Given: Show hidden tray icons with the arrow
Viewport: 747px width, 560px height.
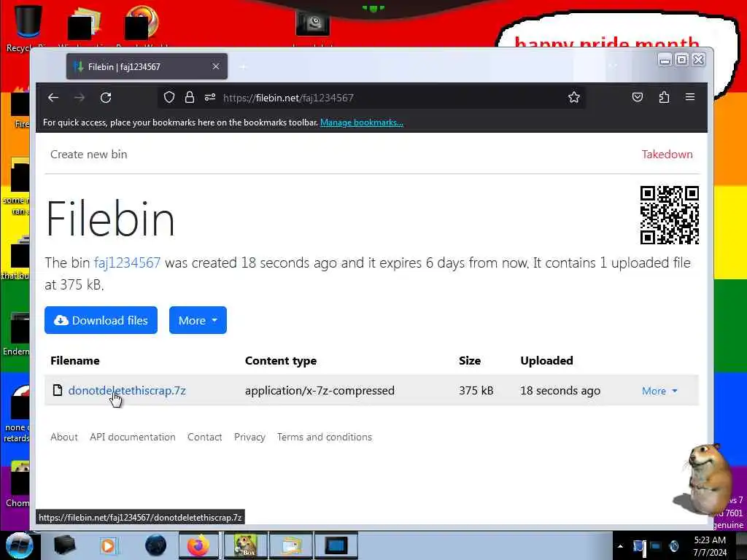Looking at the screenshot, I should tap(620, 546).
